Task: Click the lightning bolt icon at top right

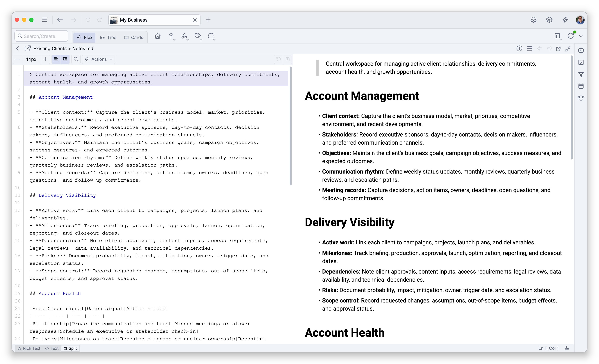Action: coord(565,20)
